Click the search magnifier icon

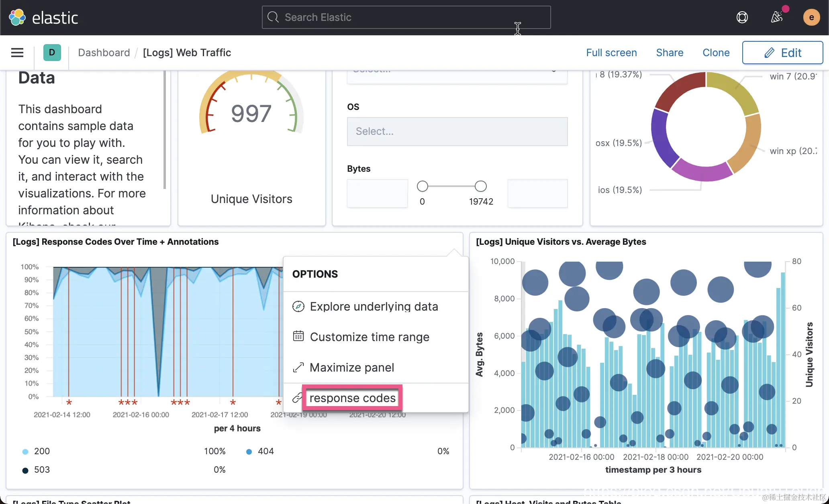(x=273, y=17)
